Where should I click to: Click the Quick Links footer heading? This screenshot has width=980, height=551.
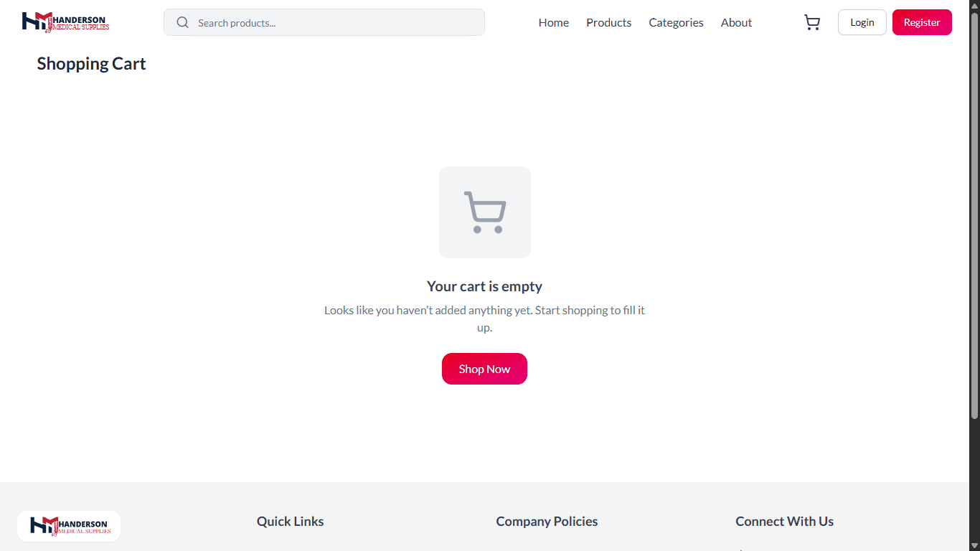coord(291,522)
